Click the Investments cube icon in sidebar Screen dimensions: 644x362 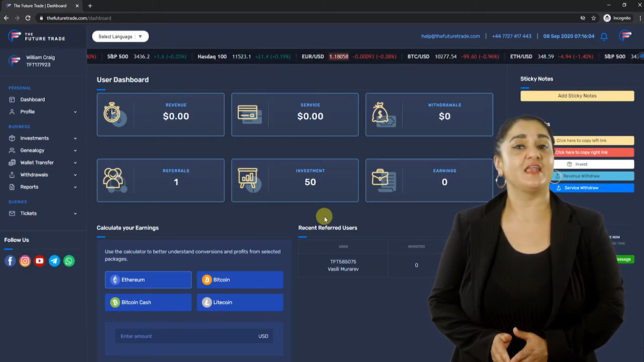(12, 138)
